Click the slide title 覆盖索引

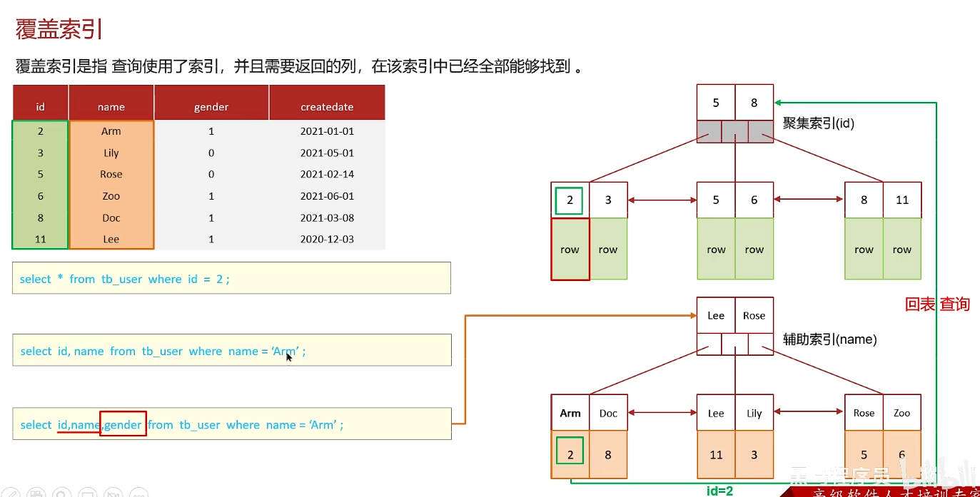[60, 29]
